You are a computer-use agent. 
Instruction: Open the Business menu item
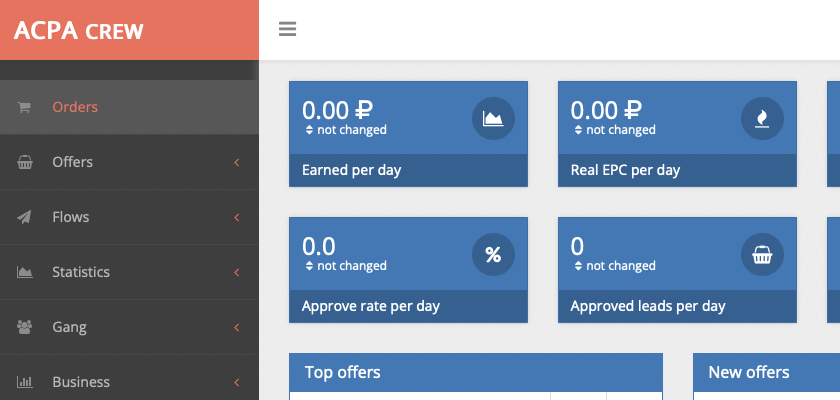tap(81, 382)
